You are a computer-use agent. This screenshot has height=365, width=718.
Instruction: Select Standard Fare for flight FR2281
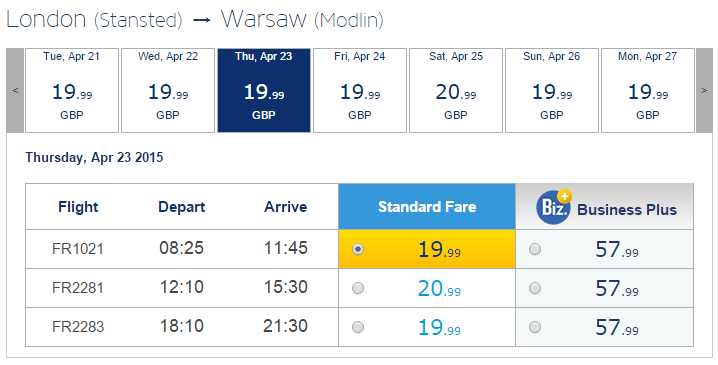click(x=358, y=288)
